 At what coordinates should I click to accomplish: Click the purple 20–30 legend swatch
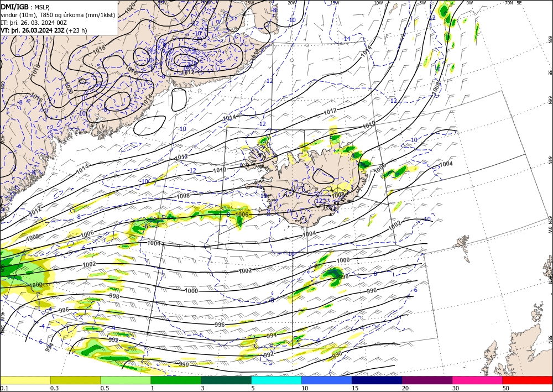click(x=427, y=380)
